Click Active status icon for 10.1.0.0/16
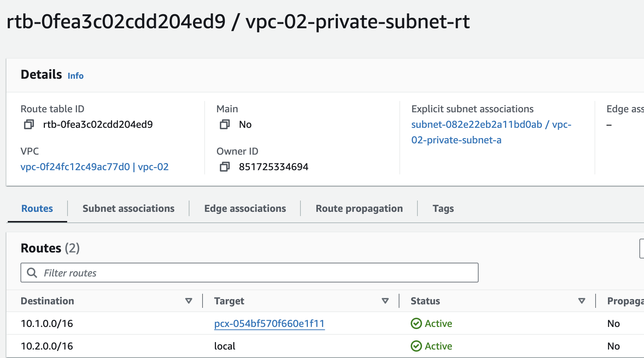 416,323
